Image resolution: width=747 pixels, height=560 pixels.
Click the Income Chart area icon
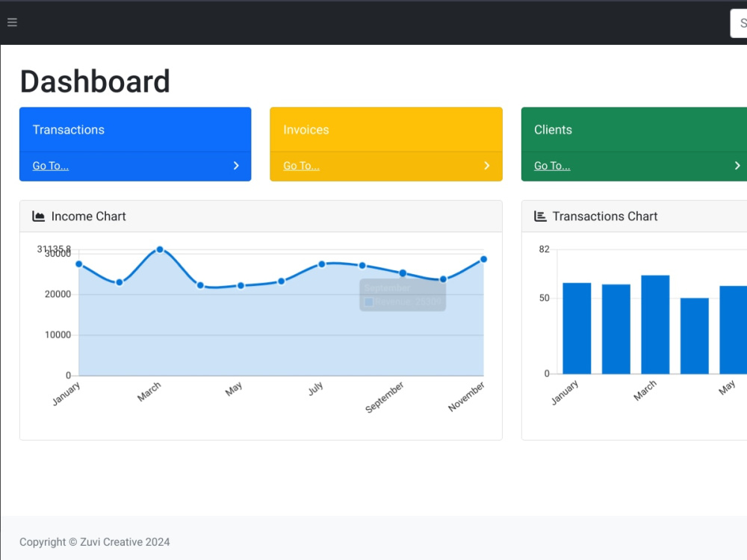38,217
